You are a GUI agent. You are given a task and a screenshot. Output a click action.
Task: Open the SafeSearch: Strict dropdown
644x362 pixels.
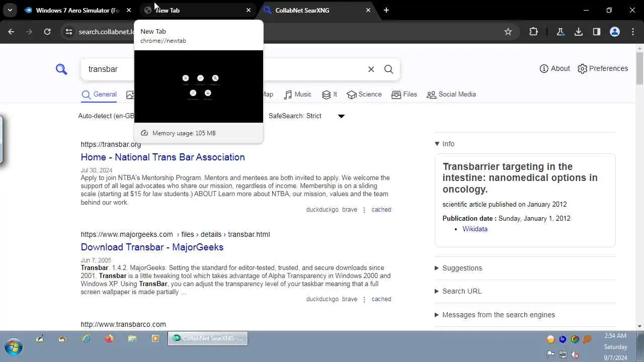click(306, 116)
